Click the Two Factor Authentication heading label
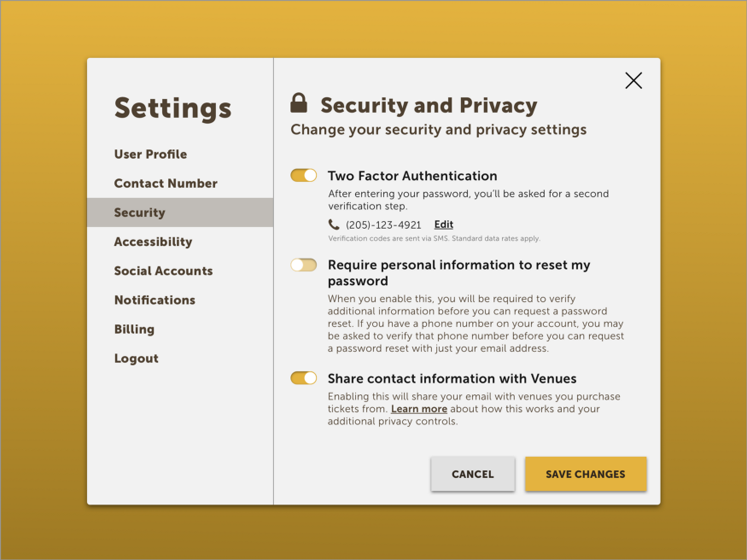This screenshot has height=560, width=747. [412, 176]
